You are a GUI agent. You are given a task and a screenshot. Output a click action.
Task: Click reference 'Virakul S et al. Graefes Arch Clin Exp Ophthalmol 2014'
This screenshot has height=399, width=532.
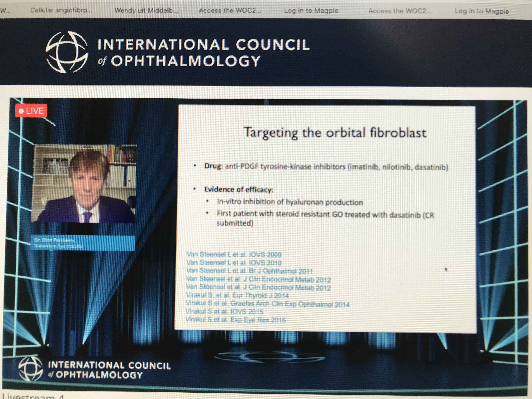point(267,304)
